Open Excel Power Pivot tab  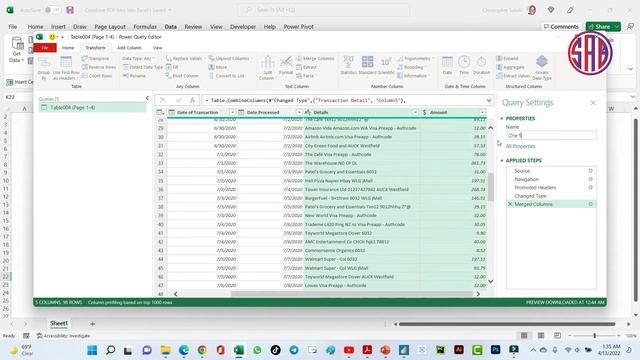[298, 27]
